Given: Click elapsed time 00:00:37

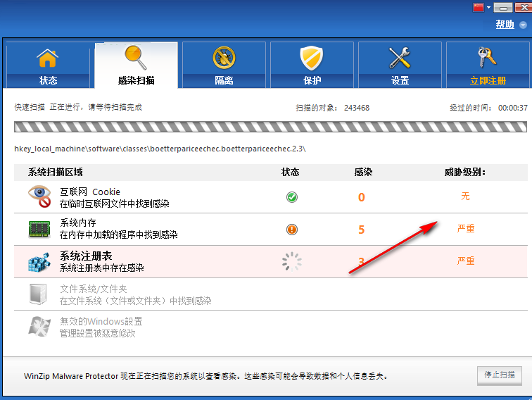Looking at the screenshot, I should (x=513, y=108).
